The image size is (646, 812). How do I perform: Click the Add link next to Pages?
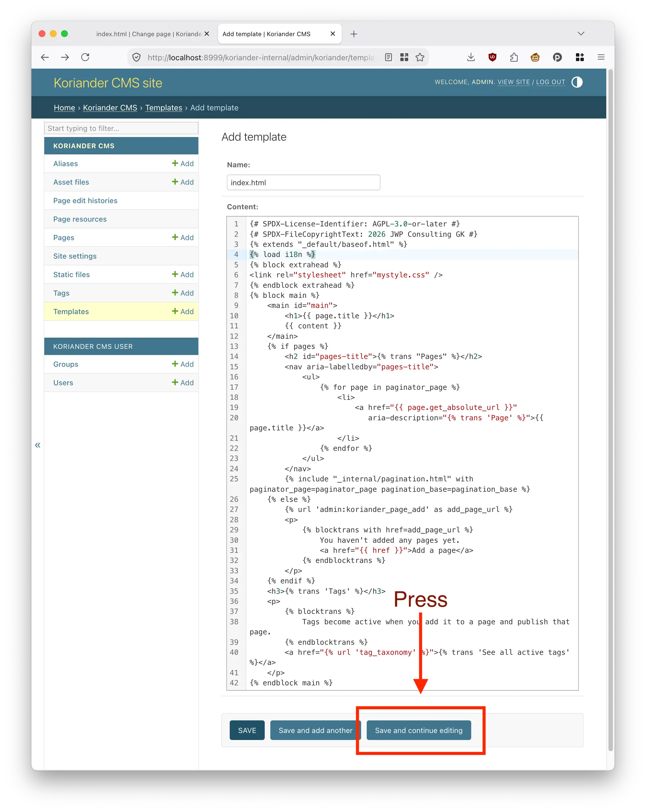183,238
